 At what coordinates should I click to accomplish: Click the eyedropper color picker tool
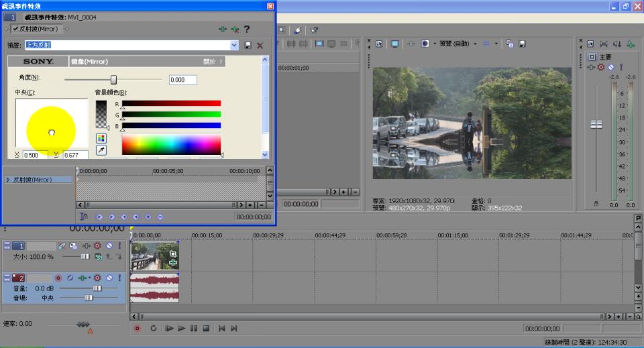[x=101, y=150]
